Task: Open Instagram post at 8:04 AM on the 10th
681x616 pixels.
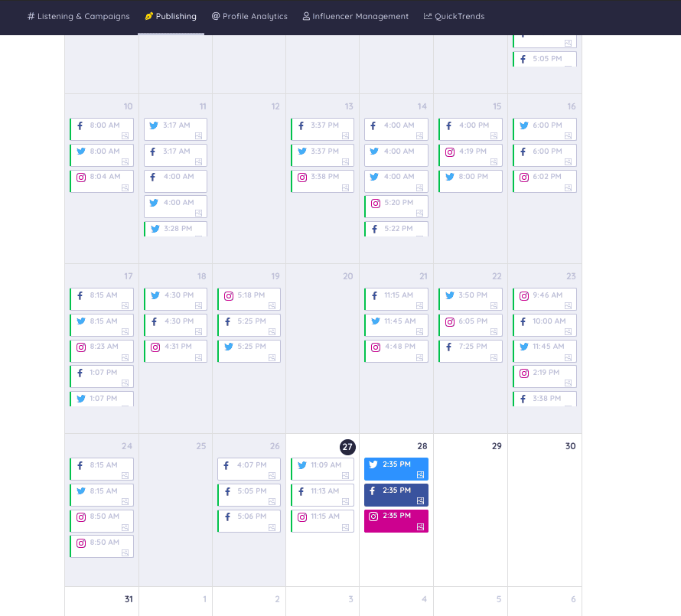Action: pyautogui.click(x=102, y=181)
